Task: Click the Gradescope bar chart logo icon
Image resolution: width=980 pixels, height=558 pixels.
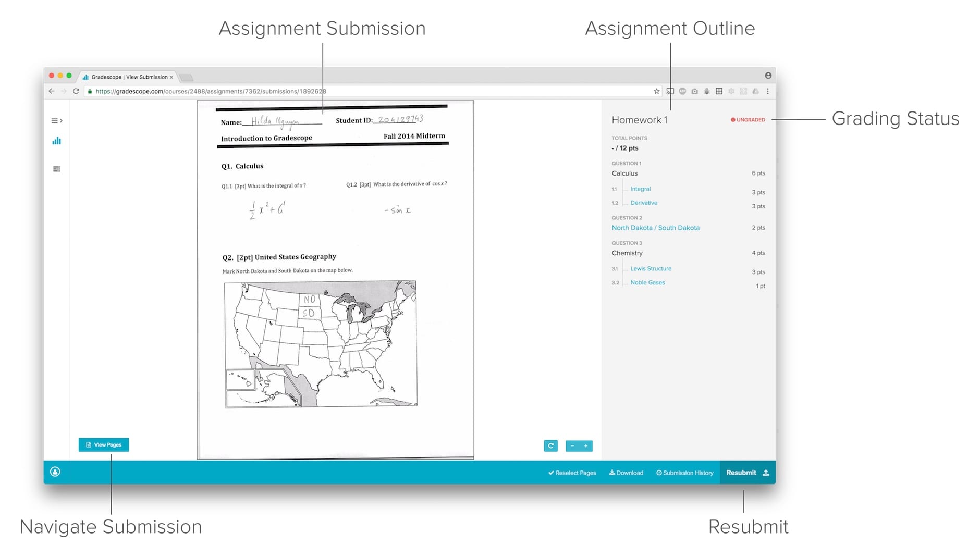Action: coord(56,141)
